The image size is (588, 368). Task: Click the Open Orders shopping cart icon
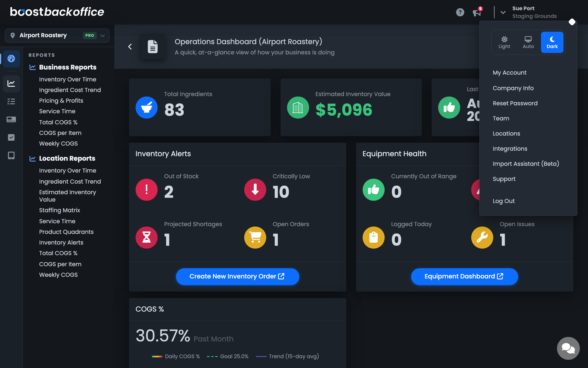coord(255,238)
